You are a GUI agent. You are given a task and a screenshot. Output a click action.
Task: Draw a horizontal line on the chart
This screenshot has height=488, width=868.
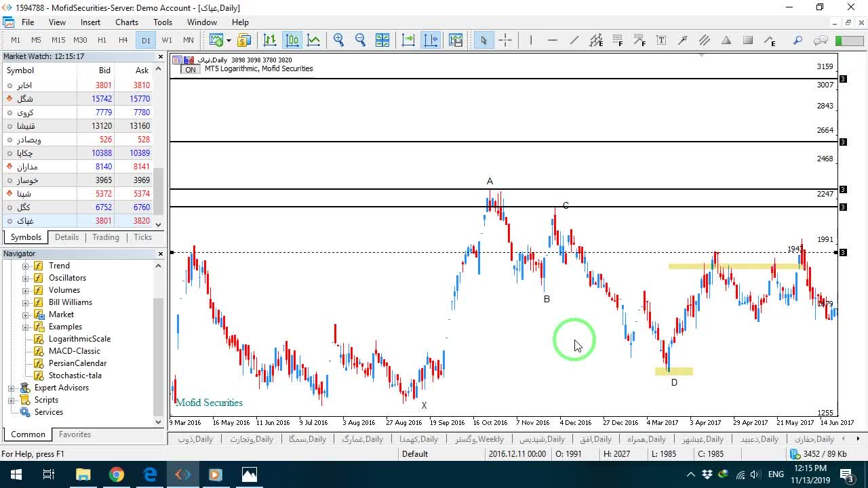553,40
